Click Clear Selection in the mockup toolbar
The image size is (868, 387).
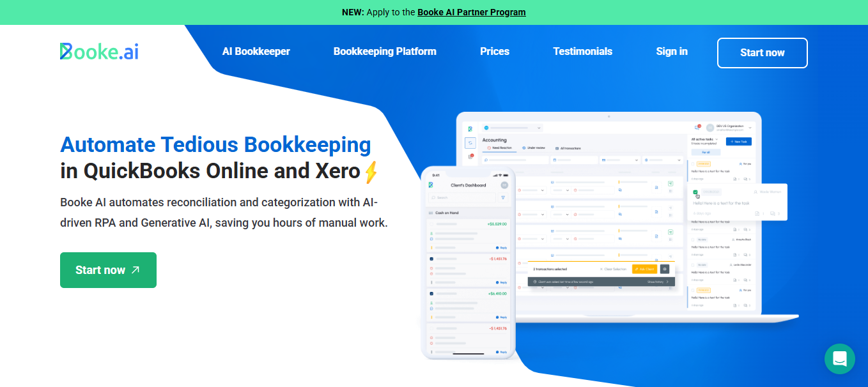coord(614,269)
